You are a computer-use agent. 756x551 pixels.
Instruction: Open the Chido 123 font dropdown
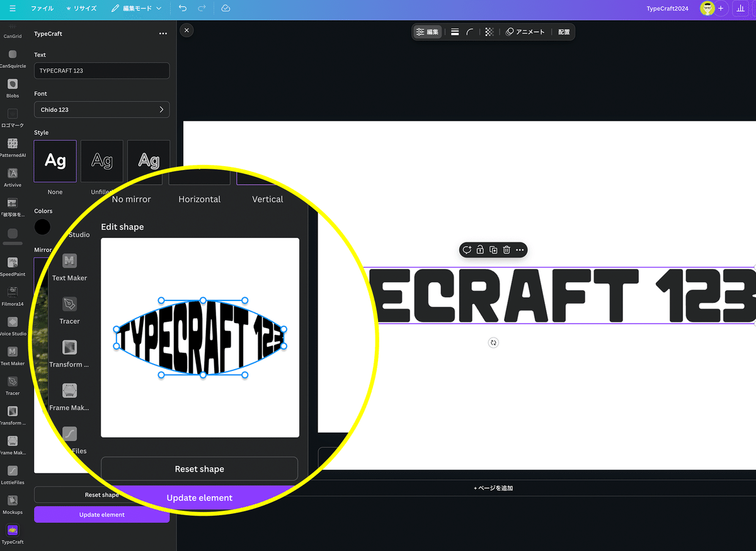[101, 109]
